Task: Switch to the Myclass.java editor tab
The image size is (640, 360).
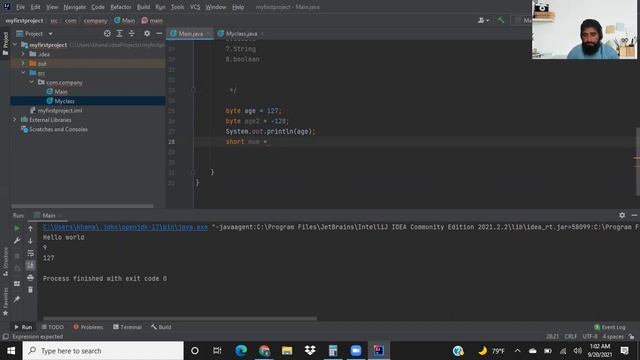Action: coord(241,33)
